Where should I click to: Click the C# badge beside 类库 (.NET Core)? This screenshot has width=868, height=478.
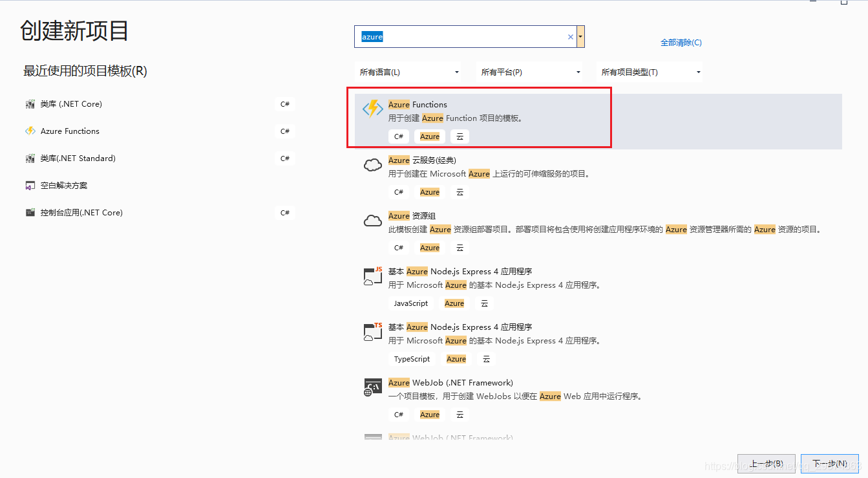click(x=285, y=104)
